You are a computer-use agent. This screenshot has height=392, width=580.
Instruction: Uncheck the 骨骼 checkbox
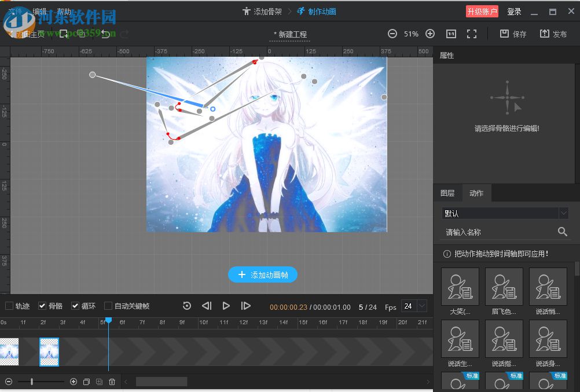coord(42,306)
